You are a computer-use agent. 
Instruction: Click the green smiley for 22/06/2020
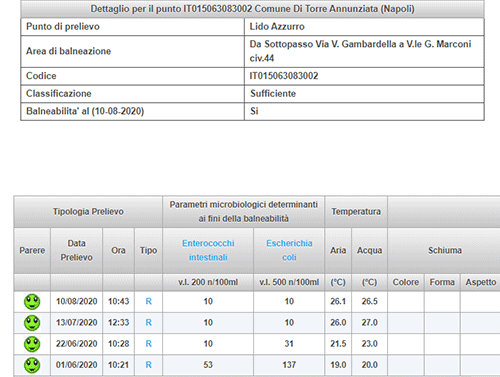point(32,344)
